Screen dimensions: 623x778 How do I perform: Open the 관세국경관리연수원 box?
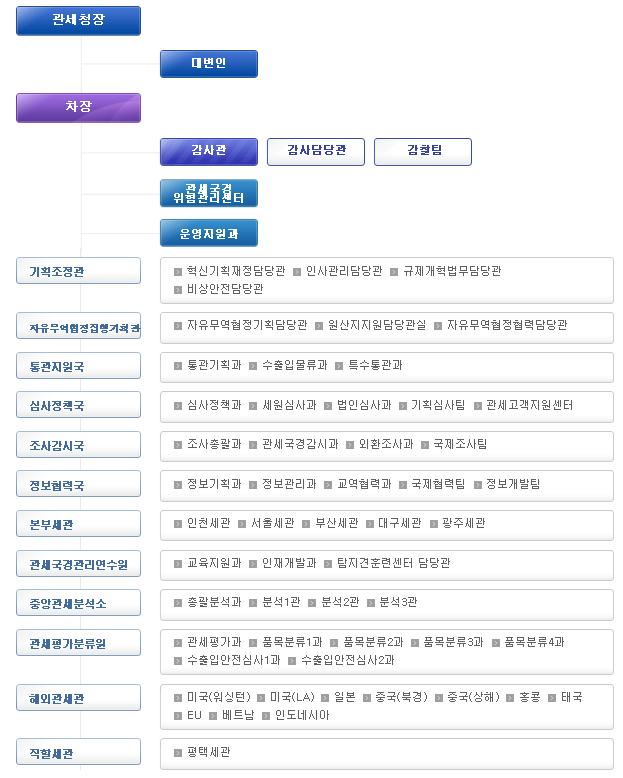click(x=78, y=564)
